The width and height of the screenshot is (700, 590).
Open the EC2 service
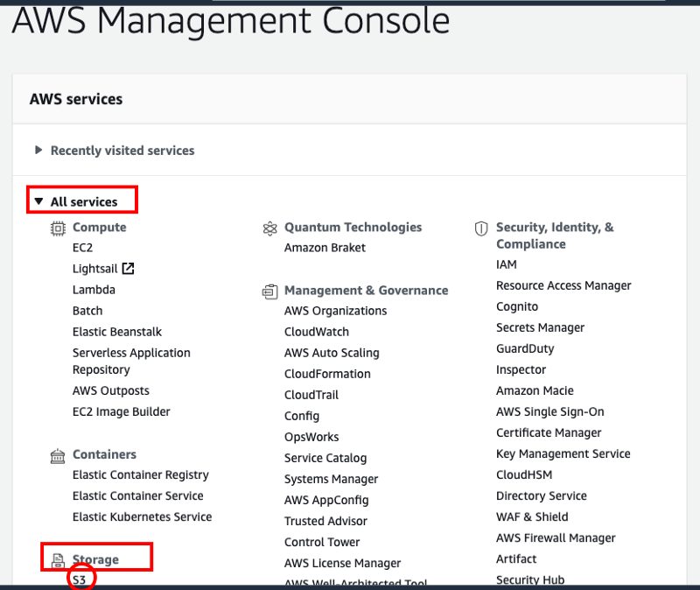(82, 248)
